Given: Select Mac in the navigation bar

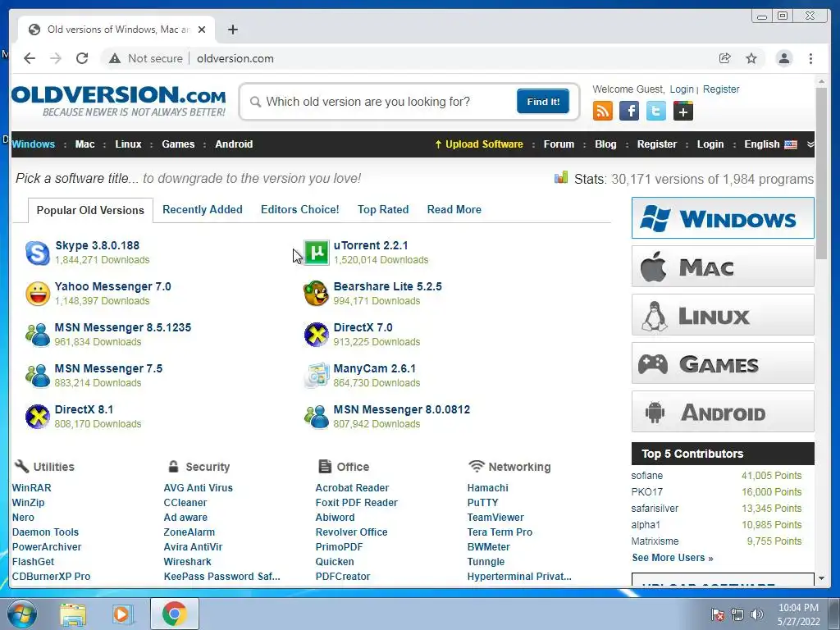Looking at the screenshot, I should [x=84, y=144].
